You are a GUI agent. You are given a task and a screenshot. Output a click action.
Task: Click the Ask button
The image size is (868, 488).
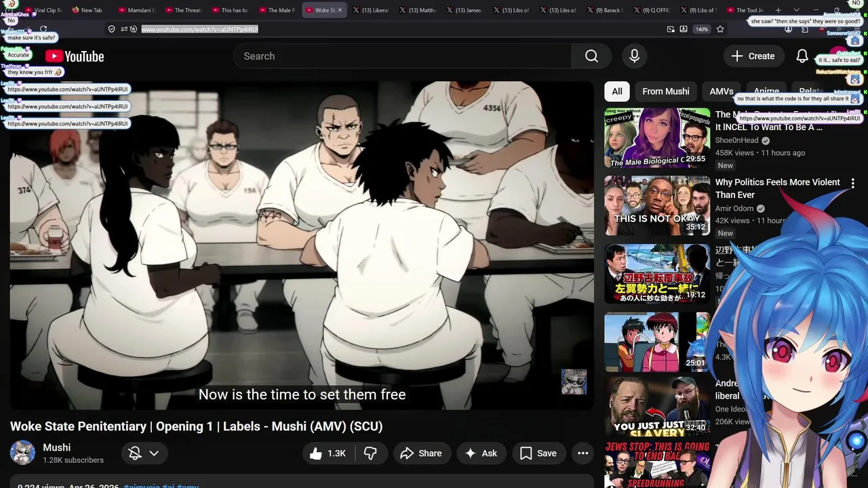pos(481,453)
